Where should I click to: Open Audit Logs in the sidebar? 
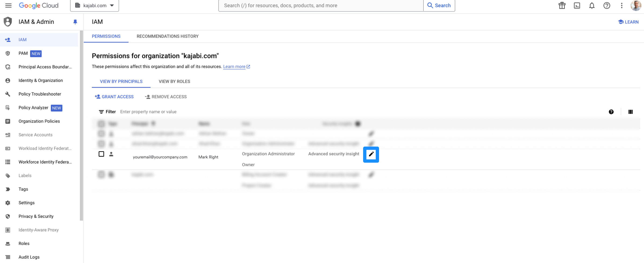pyautogui.click(x=39, y=257)
